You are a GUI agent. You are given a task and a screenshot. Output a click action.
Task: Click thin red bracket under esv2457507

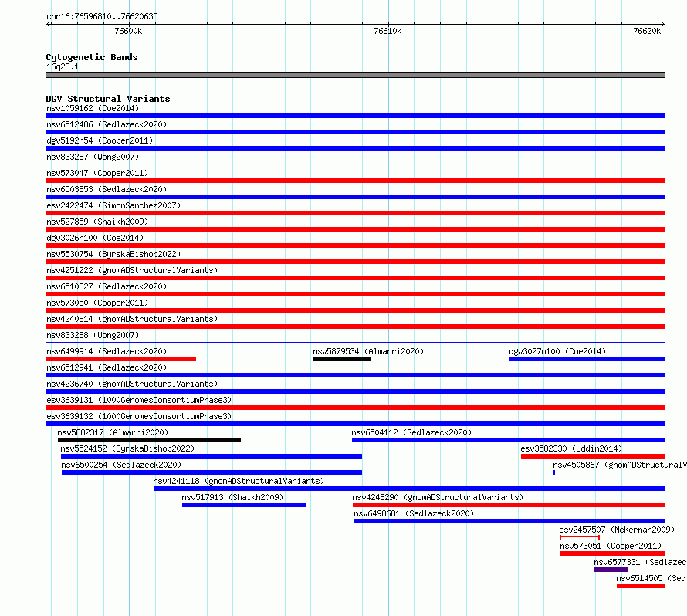(580, 537)
